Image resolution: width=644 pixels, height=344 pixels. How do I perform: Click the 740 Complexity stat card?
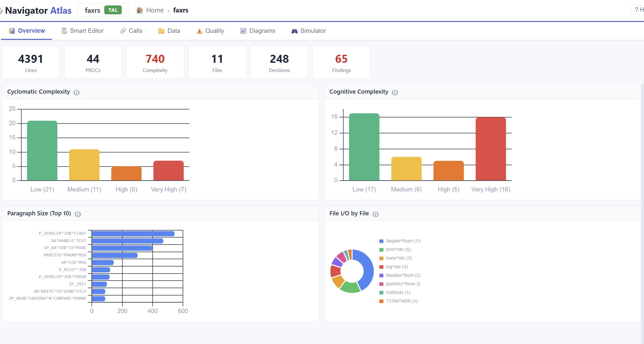pos(155,62)
